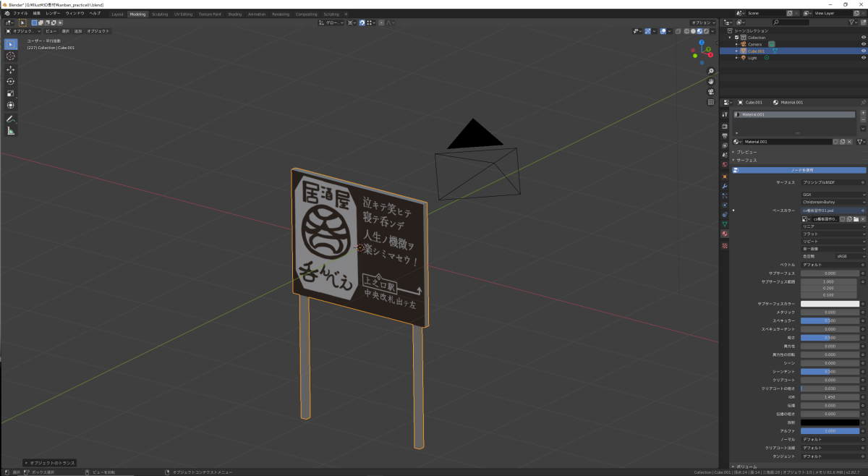
Task: Open the sRGB color space dropdown
Action: point(850,256)
